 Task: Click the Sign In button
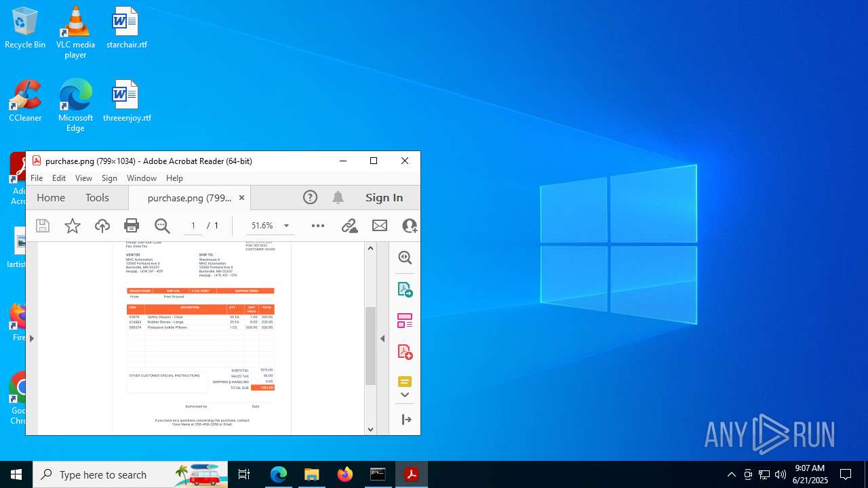384,197
